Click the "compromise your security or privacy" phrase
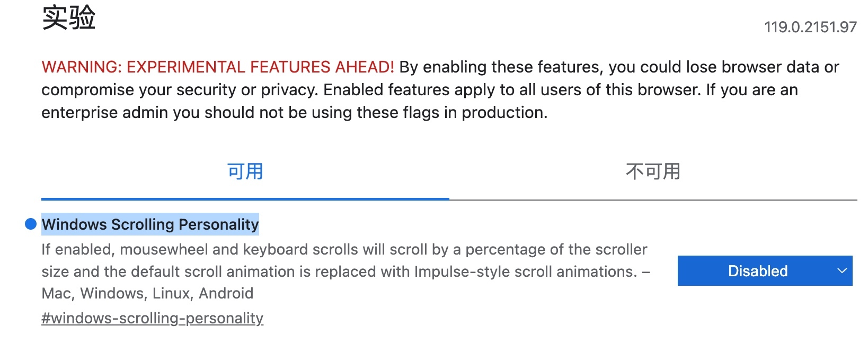This screenshot has height=362, width=868. pos(180,90)
